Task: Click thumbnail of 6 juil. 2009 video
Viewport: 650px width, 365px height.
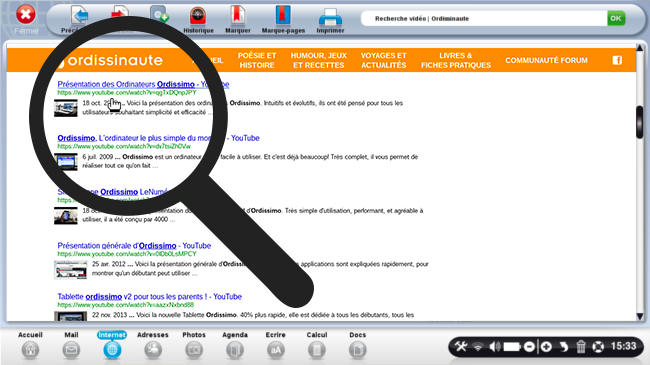Action: (65, 162)
